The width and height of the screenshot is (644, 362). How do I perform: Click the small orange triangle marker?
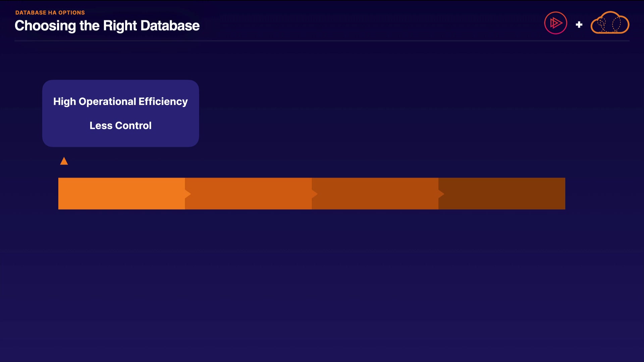click(64, 161)
